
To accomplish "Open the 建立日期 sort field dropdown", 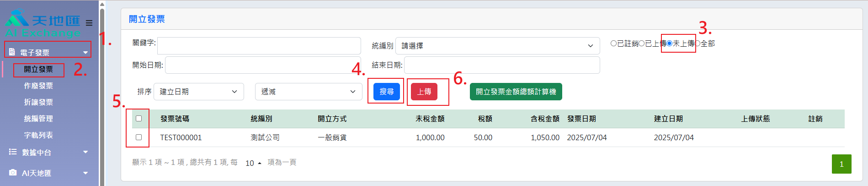I will click(198, 92).
